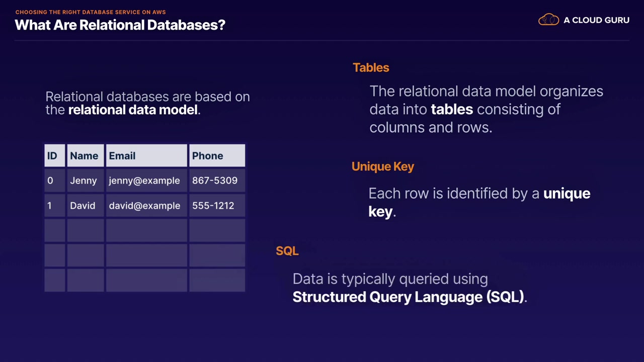Click the orange "SQL" heading
The image size is (644, 362).
point(287,251)
